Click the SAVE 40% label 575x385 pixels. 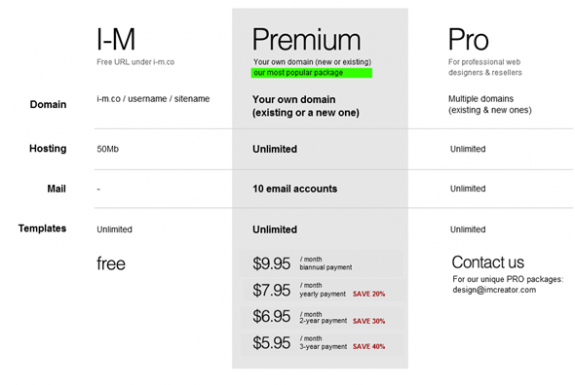click(x=369, y=346)
